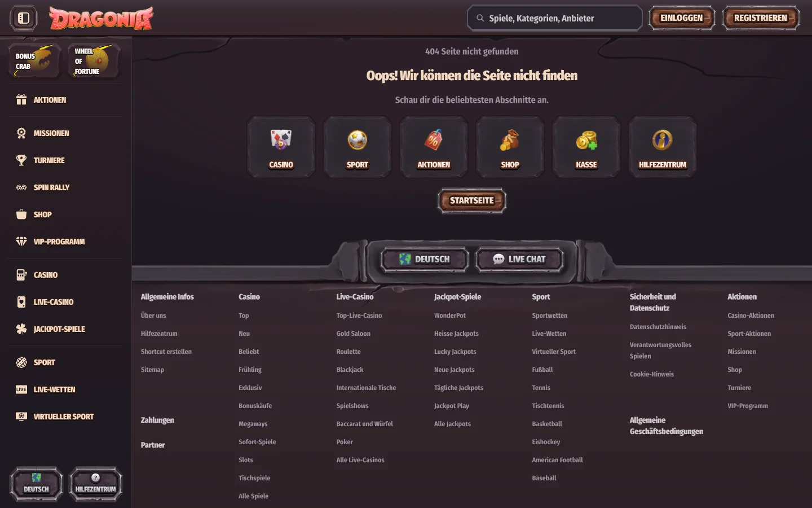Image resolution: width=812 pixels, height=508 pixels.
Task: Click the search magnifier icon
Action: click(480, 18)
